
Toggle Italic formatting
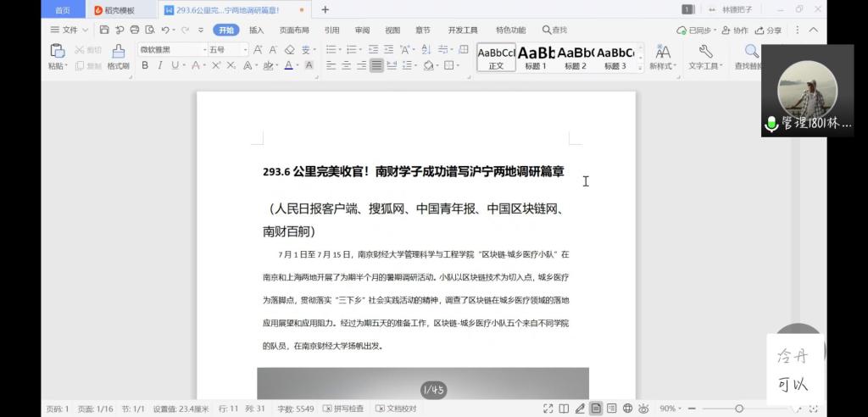click(x=159, y=65)
